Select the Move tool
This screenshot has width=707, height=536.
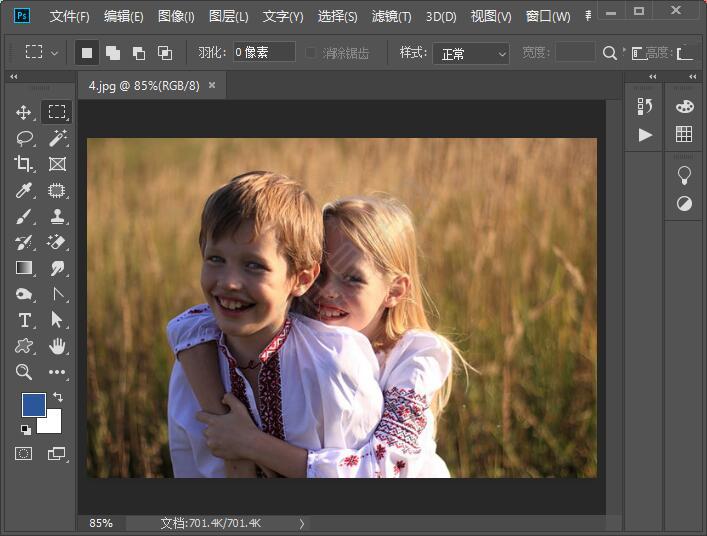[24, 112]
